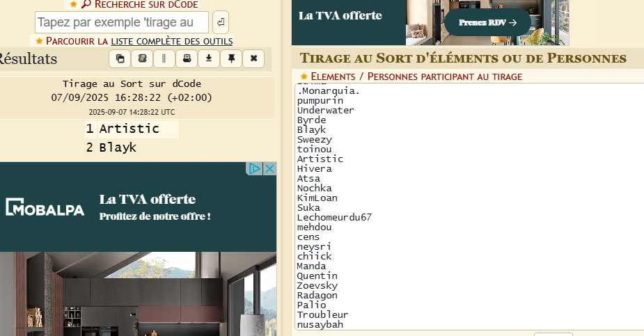This screenshot has height=336, width=644.
Task: Click the 'Prenez RDV' ad button
Action: (x=487, y=22)
